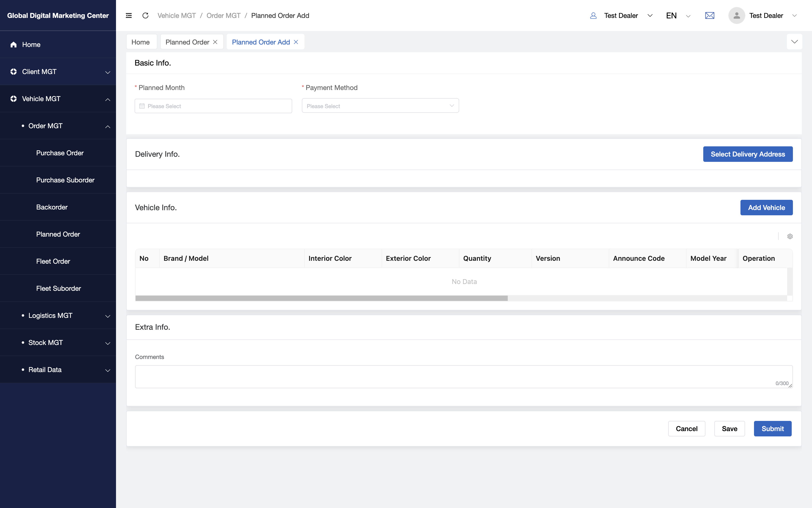Open the tabs overflow chevron menu
The image size is (812, 508).
coord(794,42)
